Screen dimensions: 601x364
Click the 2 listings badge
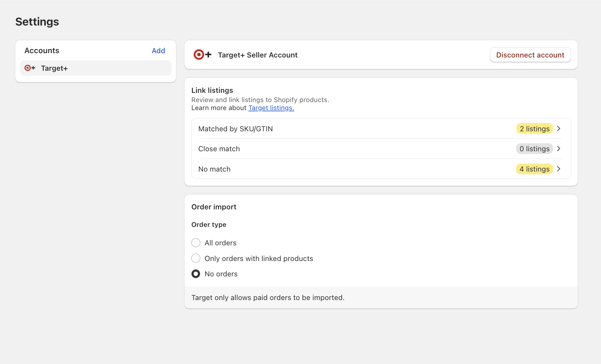(x=535, y=129)
